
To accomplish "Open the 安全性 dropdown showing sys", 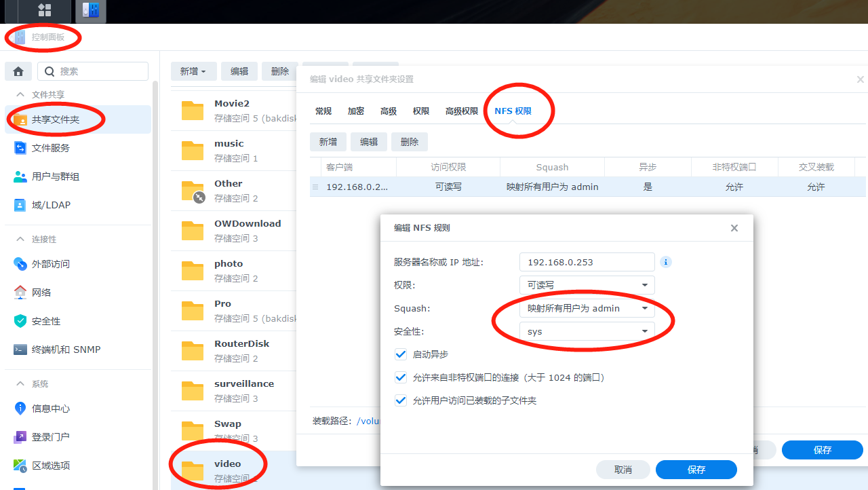I will click(587, 331).
